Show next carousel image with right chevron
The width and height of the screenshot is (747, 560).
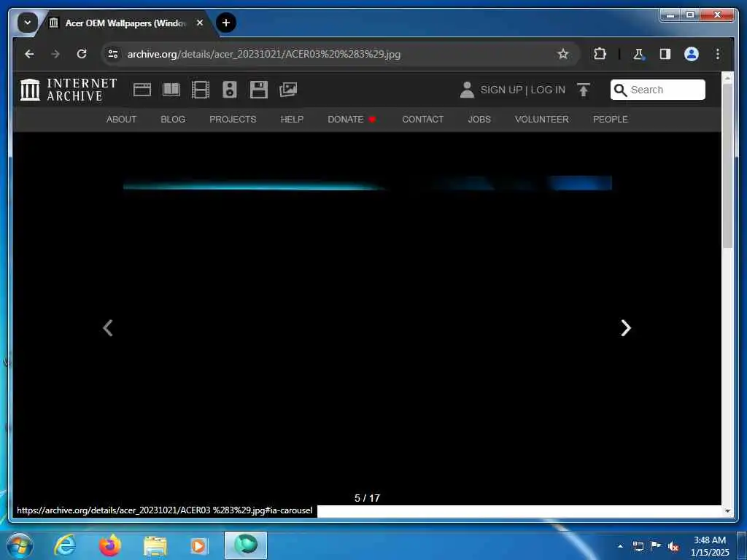pos(625,327)
